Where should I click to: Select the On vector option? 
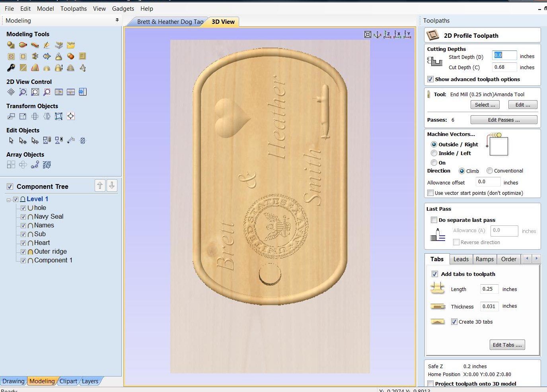(434, 163)
